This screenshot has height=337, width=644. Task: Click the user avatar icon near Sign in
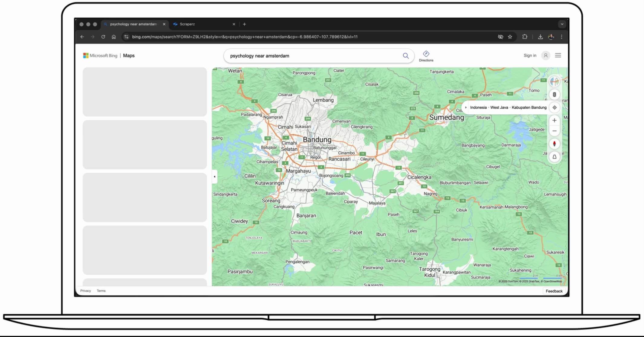[545, 55]
